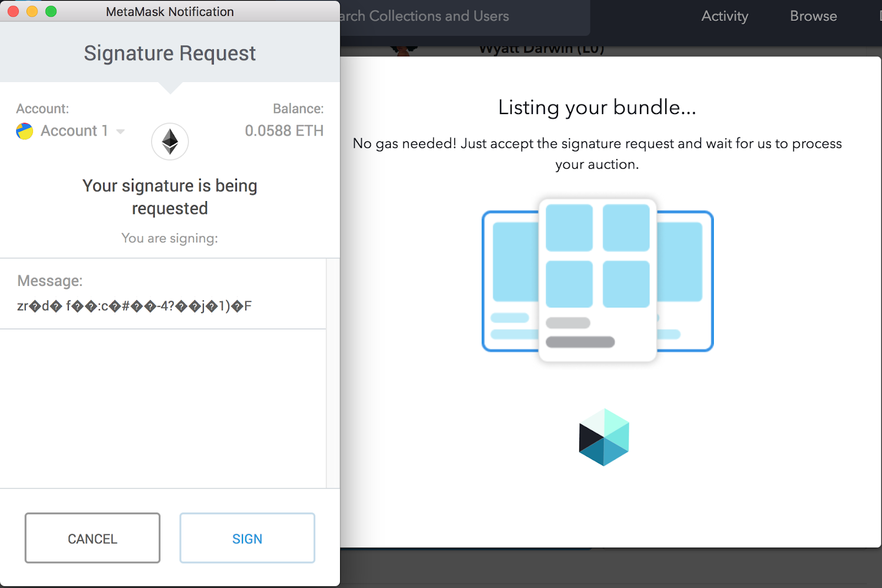Focus the Search Collections and Users field
Viewport: 882px width, 588px height.
pyautogui.click(x=465, y=17)
